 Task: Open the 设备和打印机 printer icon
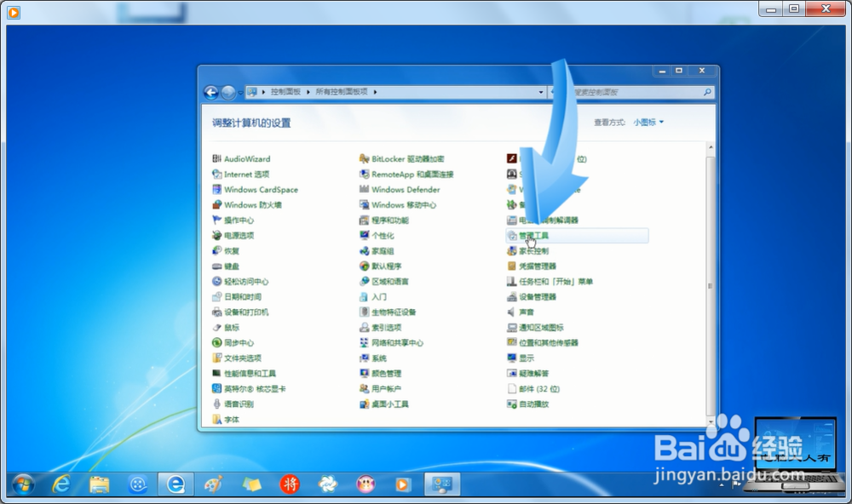[216, 312]
